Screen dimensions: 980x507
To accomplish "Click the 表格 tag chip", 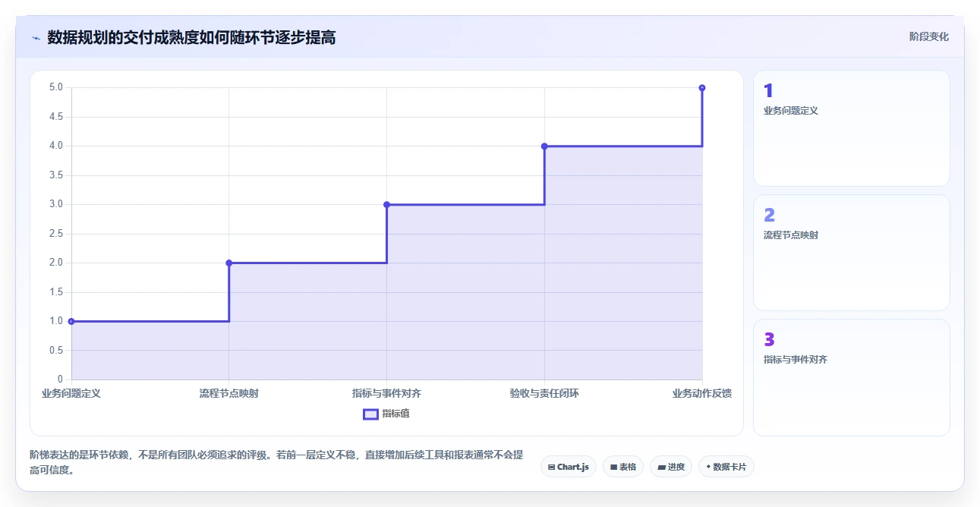I will pyautogui.click(x=623, y=467).
